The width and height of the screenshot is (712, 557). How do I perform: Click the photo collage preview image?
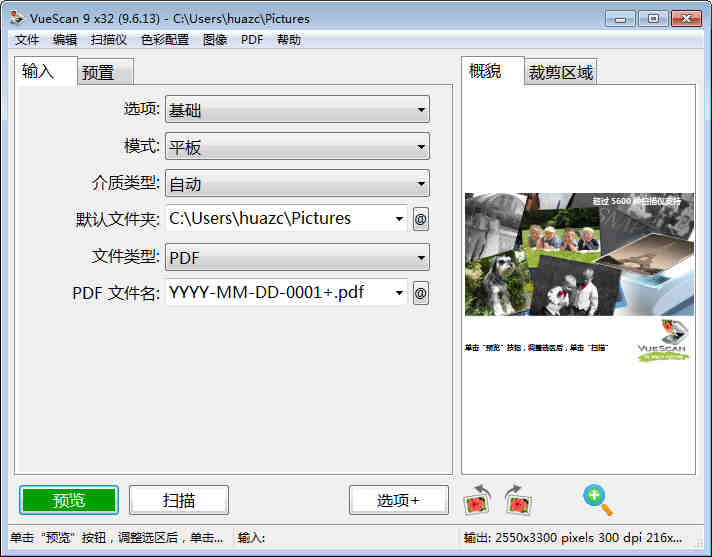click(x=579, y=254)
